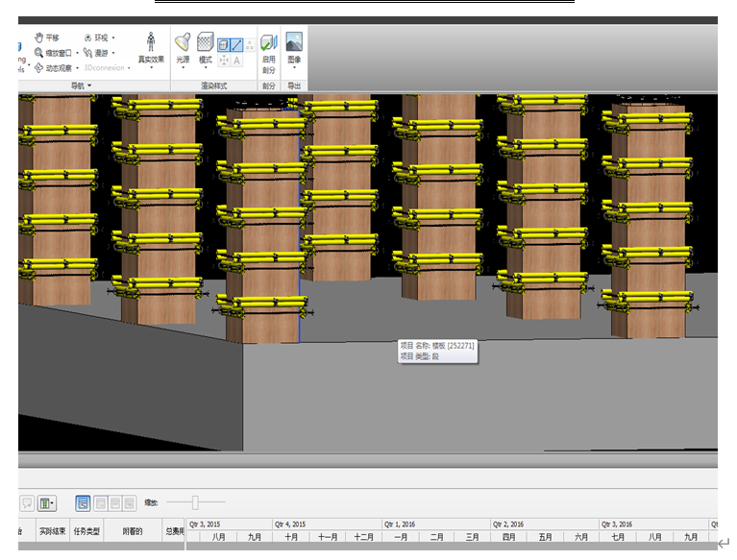Activate the 缩放窗口 zoom window magnifier

coord(53,53)
